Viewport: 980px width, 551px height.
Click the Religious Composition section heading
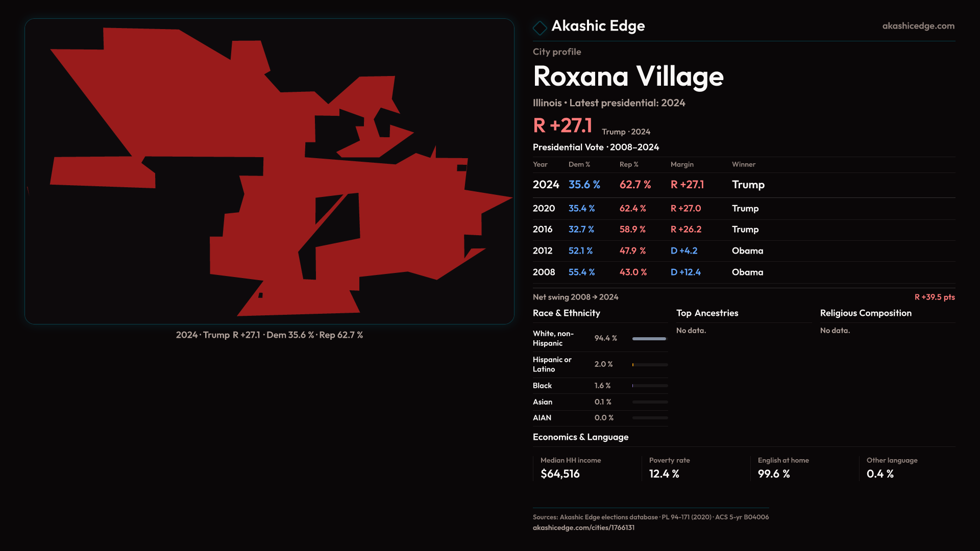tap(865, 313)
